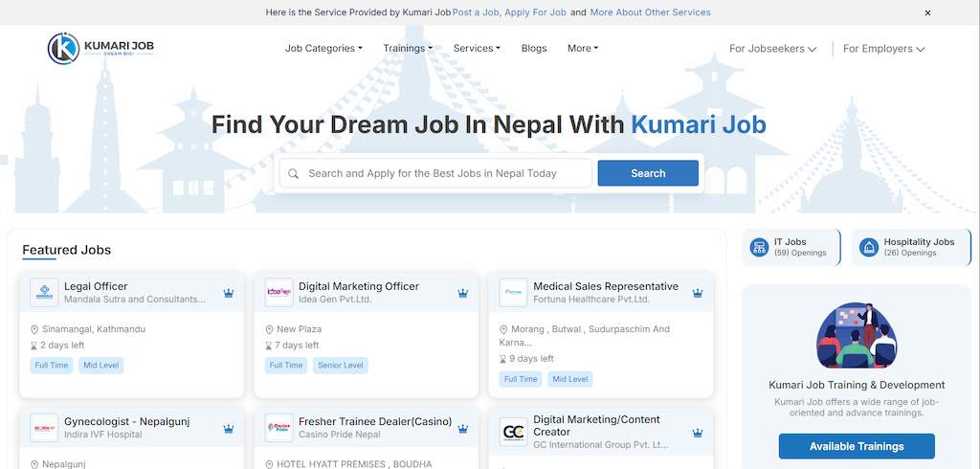Open the Trainings dropdown menu

pyautogui.click(x=408, y=49)
